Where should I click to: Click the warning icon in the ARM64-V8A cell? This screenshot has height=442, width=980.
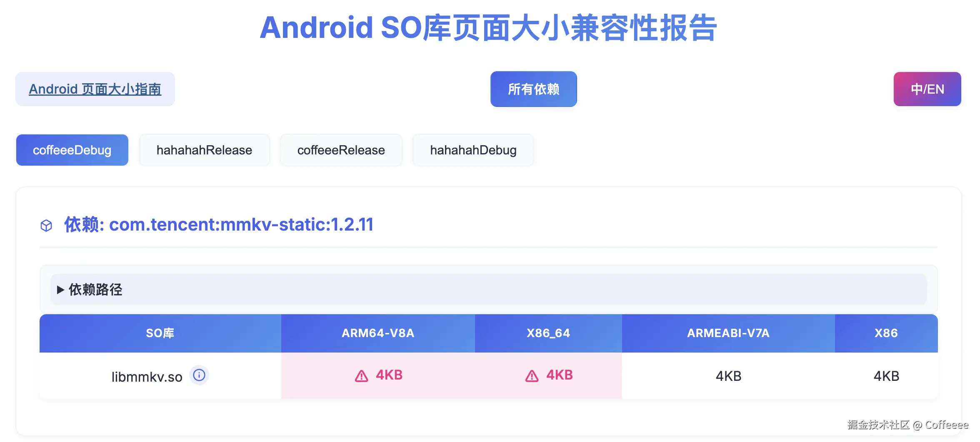pyautogui.click(x=361, y=376)
